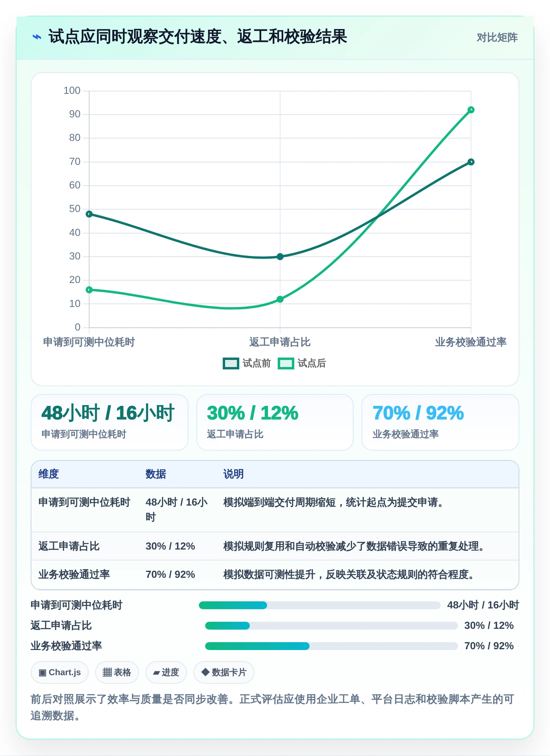The height and width of the screenshot is (756, 550).
Task: Select the 数据卡片 chip
Action: [224, 672]
